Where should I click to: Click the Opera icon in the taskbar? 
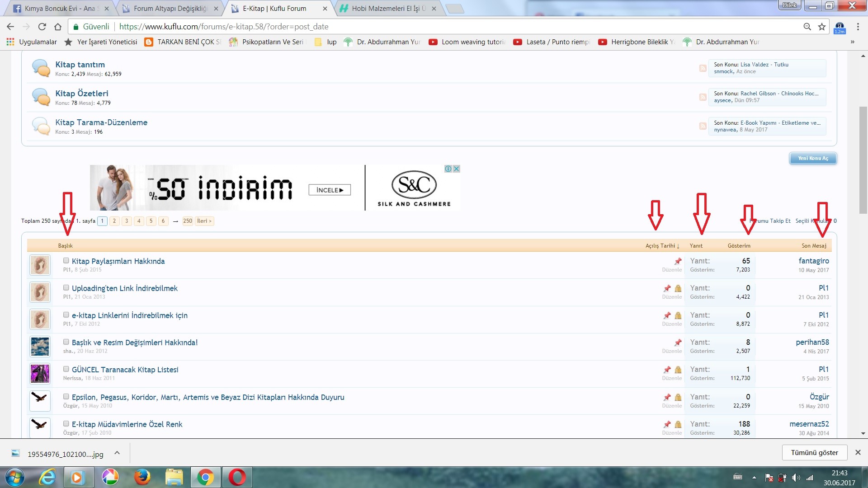[x=237, y=477]
